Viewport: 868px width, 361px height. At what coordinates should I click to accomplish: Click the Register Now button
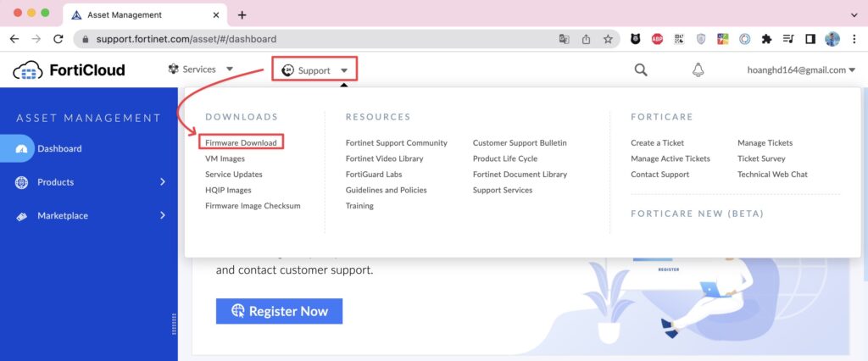pos(279,311)
